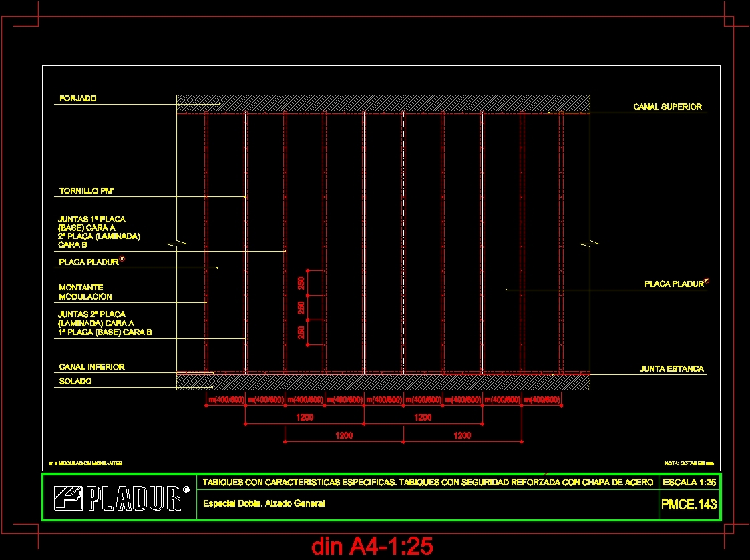Select the FORJADO hatched slab at top
750x560 pixels.
pyautogui.click(x=381, y=100)
